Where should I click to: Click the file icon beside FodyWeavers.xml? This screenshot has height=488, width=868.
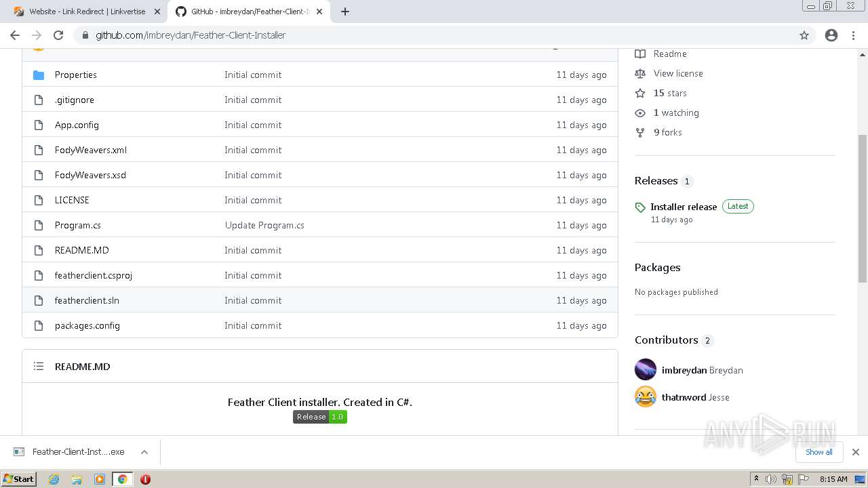[x=39, y=150]
